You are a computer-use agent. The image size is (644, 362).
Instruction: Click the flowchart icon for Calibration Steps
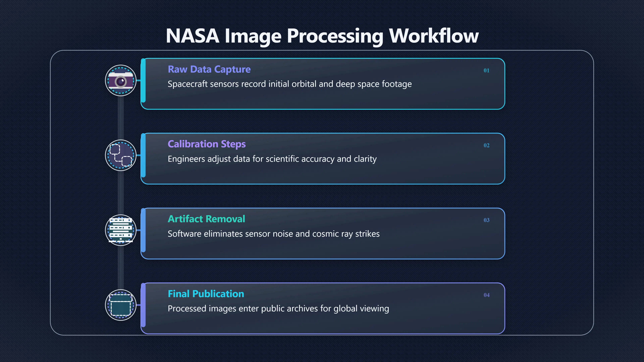[121, 155]
